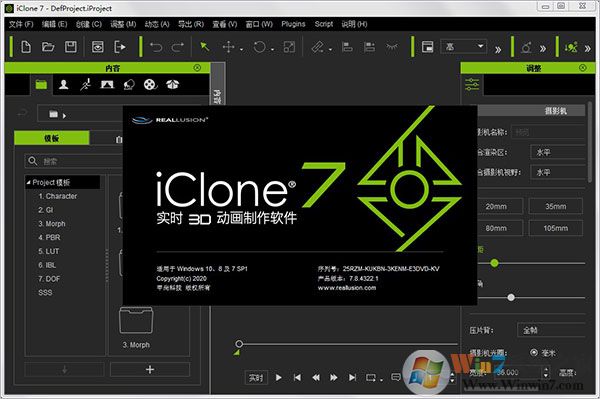Click the render preview eye icon in toolbar

tap(98, 47)
